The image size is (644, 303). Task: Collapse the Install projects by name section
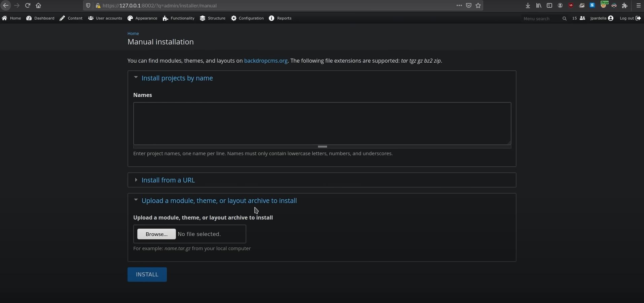pos(177,78)
